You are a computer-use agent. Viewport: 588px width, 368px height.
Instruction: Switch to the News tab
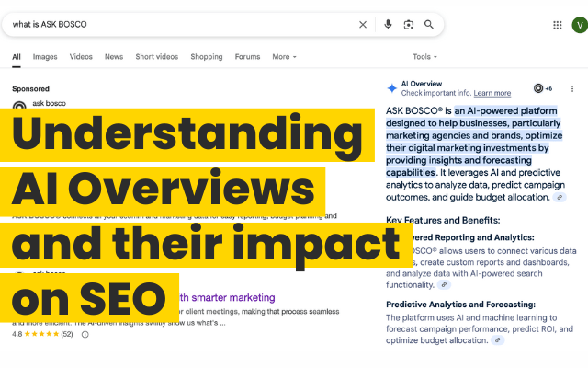(114, 57)
